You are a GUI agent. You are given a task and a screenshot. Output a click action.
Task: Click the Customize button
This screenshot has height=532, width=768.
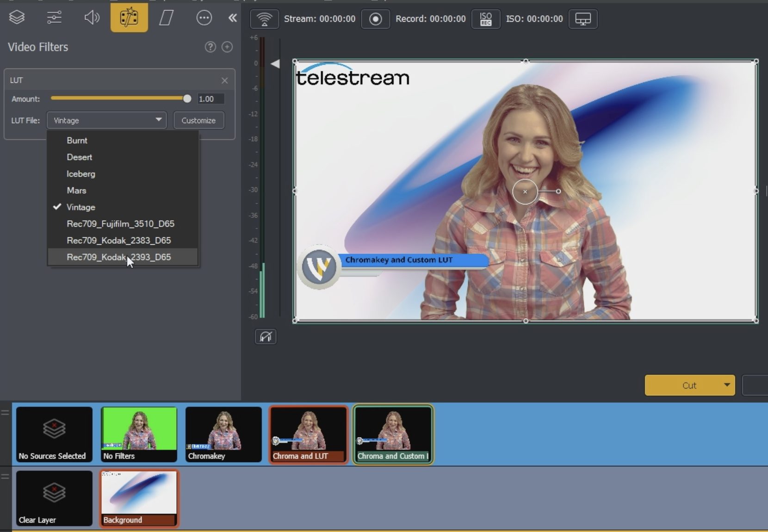point(198,120)
